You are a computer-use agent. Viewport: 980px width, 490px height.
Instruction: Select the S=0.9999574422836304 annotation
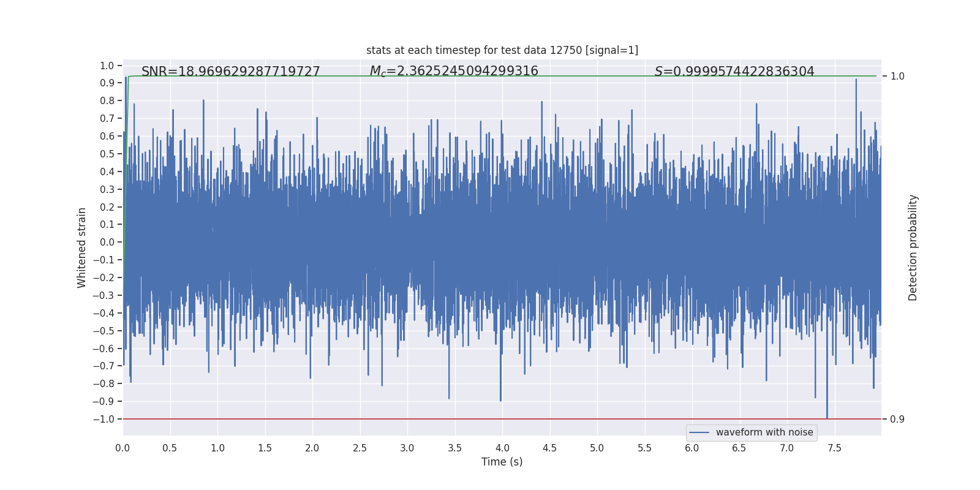(734, 72)
